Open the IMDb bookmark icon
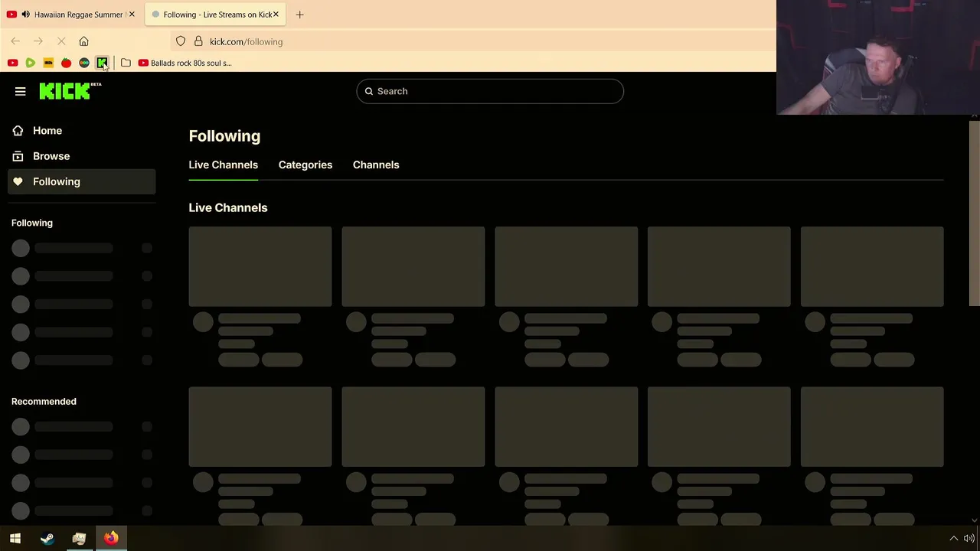This screenshot has width=980, height=551. [48, 63]
